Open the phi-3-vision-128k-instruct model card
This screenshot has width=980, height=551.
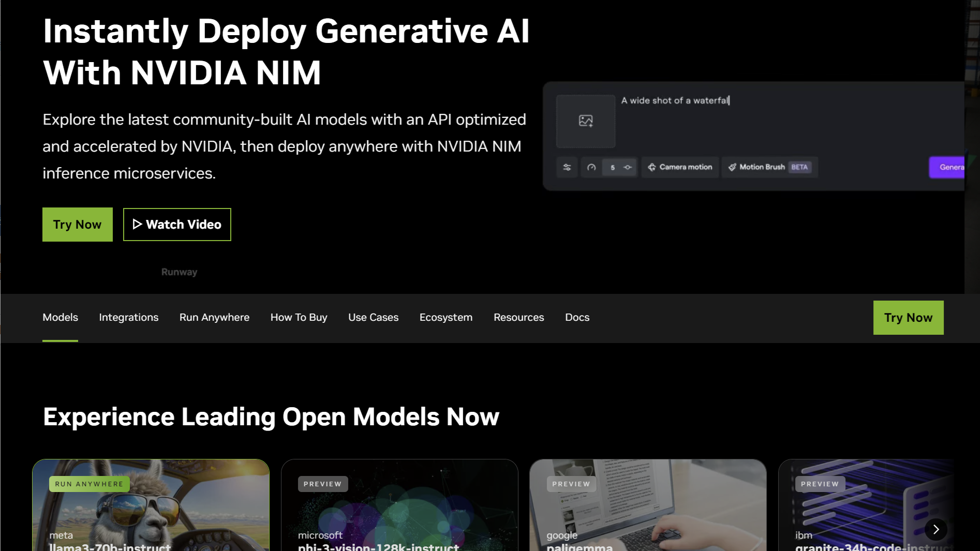click(399, 504)
